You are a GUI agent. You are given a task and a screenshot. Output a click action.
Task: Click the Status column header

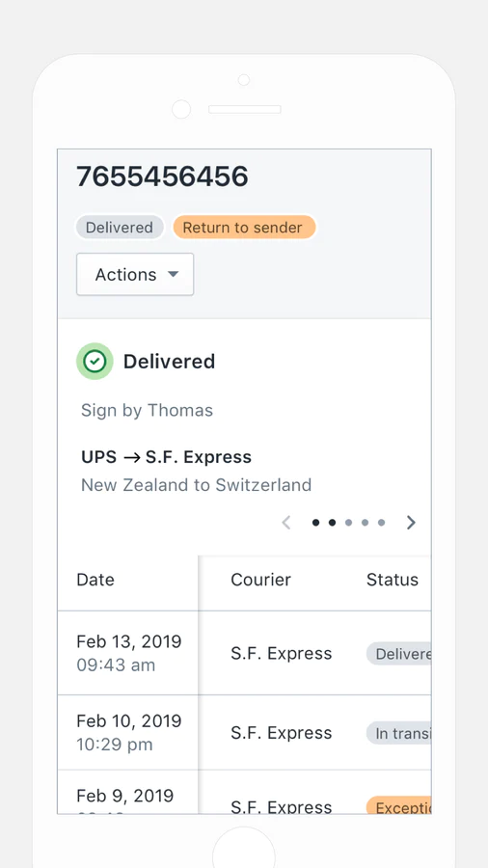393,580
